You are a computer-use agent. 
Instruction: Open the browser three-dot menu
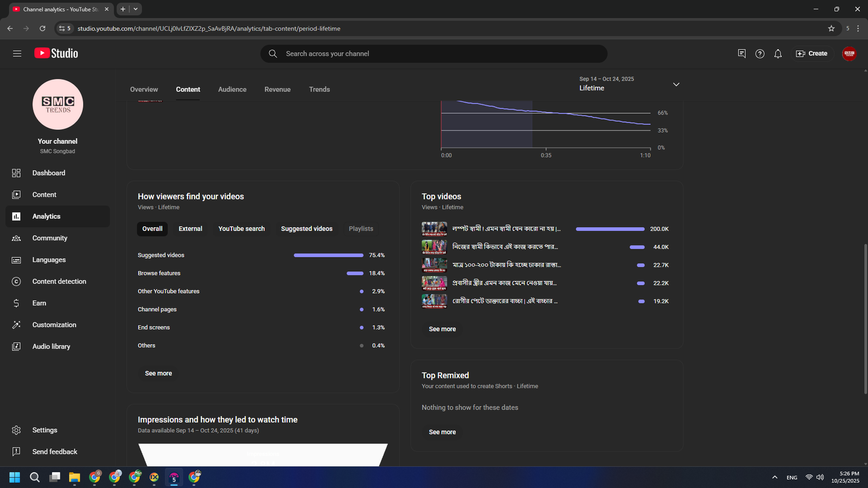click(858, 28)
